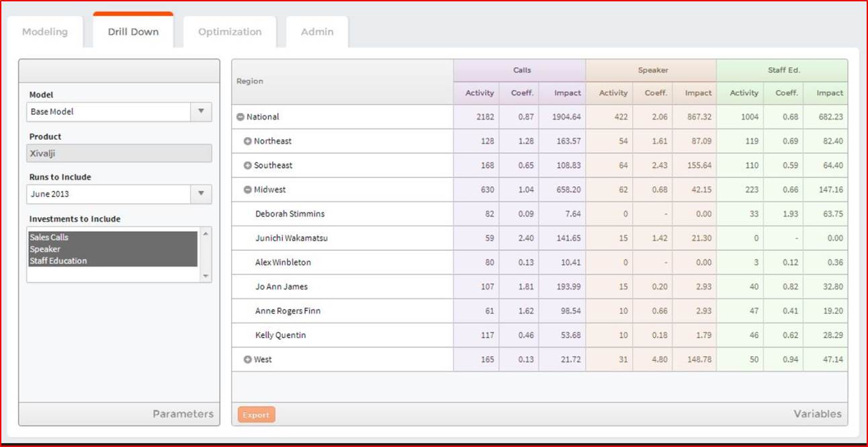Click the Xivalji product field
The width and height of the screenshot is (868, 447).
pos(118,153)
